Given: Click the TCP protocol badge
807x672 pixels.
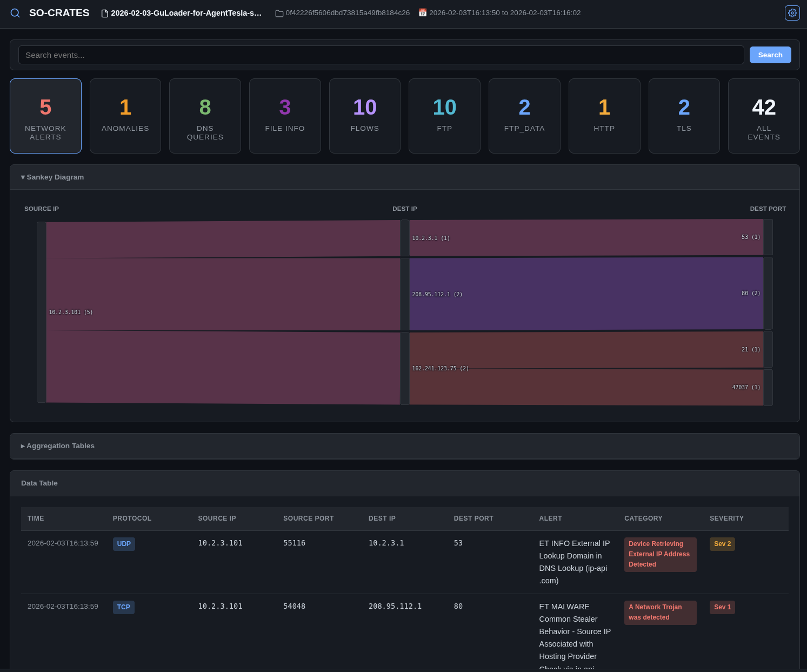Looking at the screenshot, I should tap(123, 607).
